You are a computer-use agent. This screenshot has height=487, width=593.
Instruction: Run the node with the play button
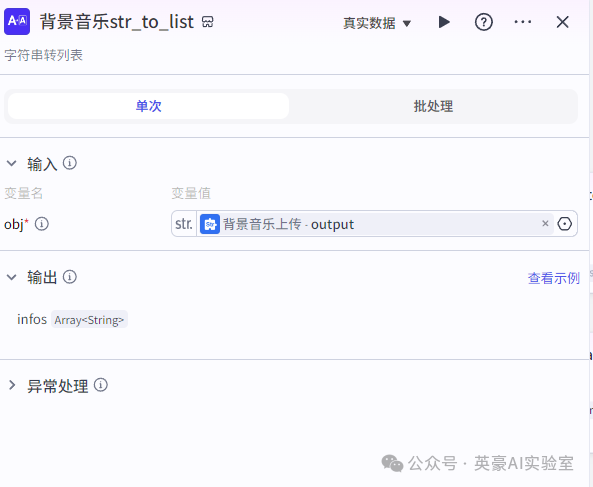(444, 22)
